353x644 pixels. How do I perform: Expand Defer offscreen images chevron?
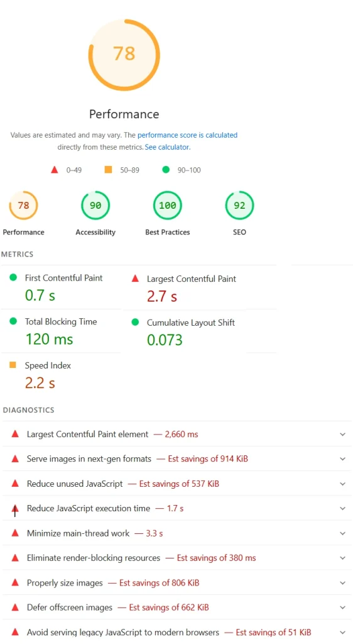pos(343,608)
